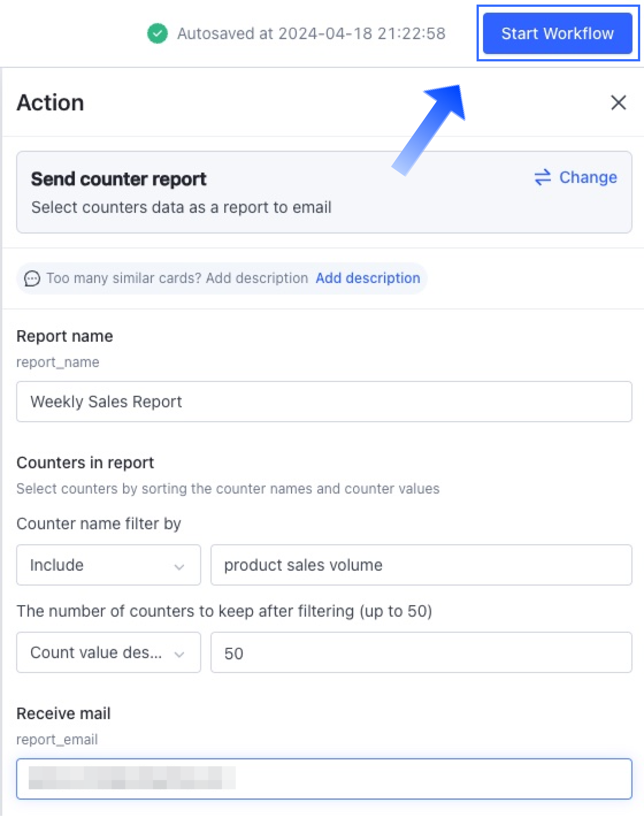The width and height of the screenshot is (644, 816).
Task: Click the speech bubble comment icon
Action: tap(32, 278)
